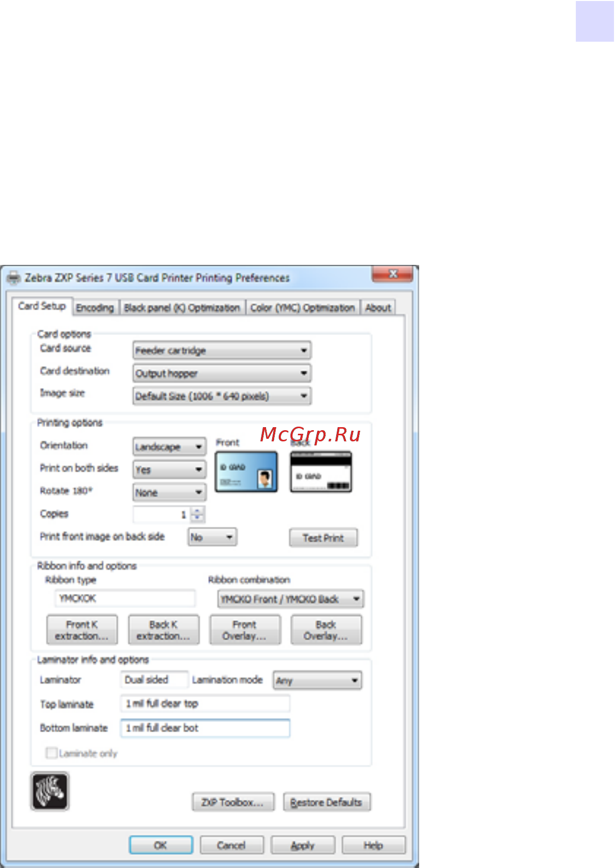The height and width of the screenshot is (868, 615).
Task: Click the Copies spinner arrows
Action: (x=197, y=515)
